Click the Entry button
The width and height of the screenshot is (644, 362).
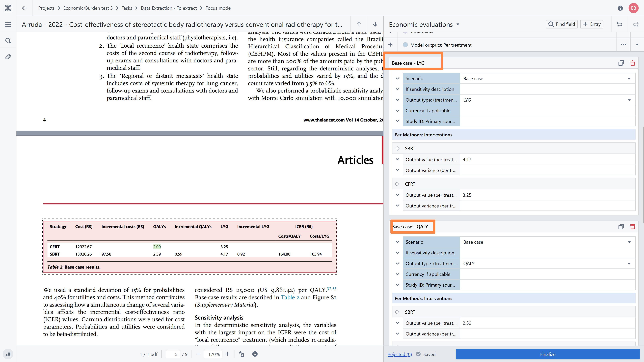pos(592,24)
